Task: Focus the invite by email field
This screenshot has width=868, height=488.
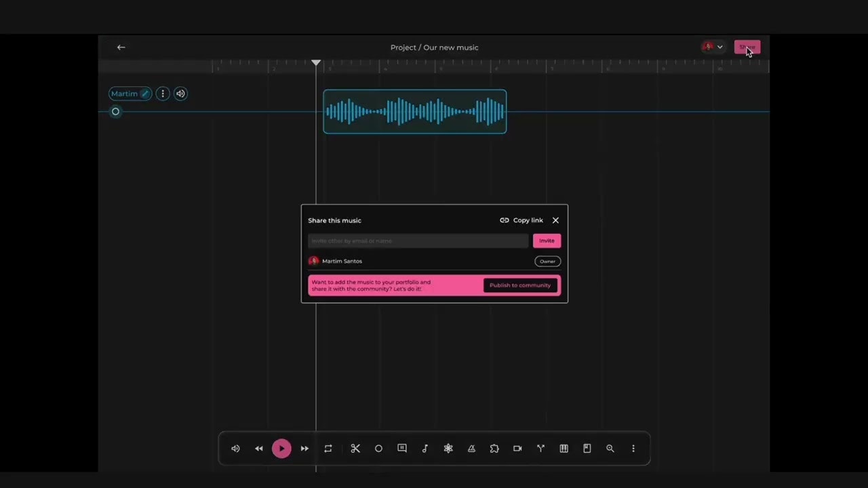Action: [x=418, y=241]
